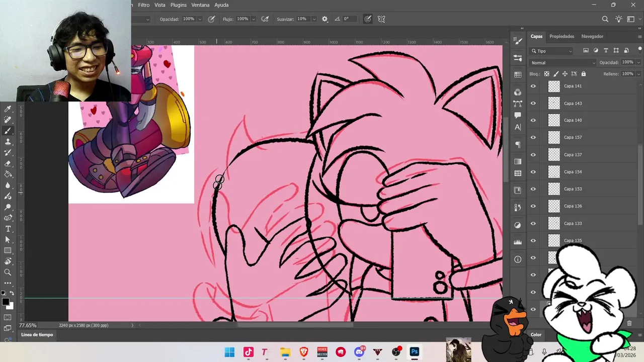This screenshot has width=644, height=362.
Task: Lock transparent pixels
Action: tap(546, 74)
